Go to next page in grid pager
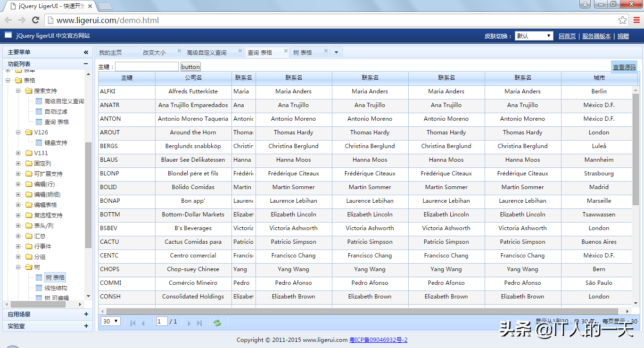The image size is (644, 348). pos(189,323)
